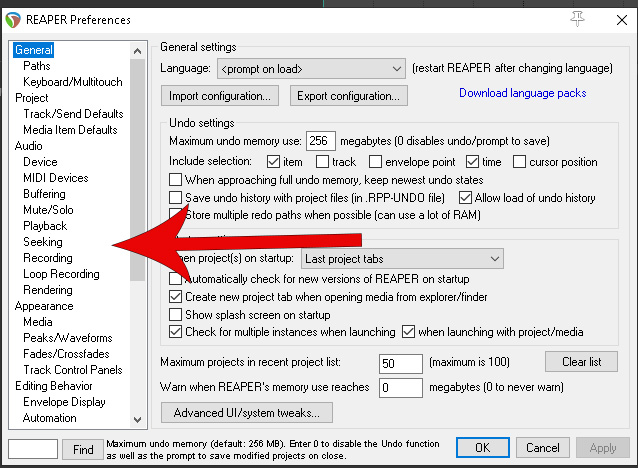Click the tree scrollbar down arrow

pyautogui.click(x=138, y=419)
